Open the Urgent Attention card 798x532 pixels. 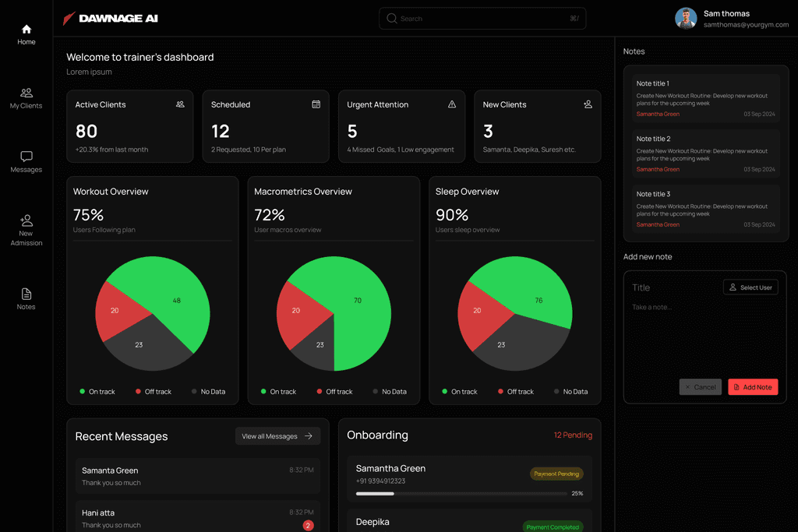(401, 127)
